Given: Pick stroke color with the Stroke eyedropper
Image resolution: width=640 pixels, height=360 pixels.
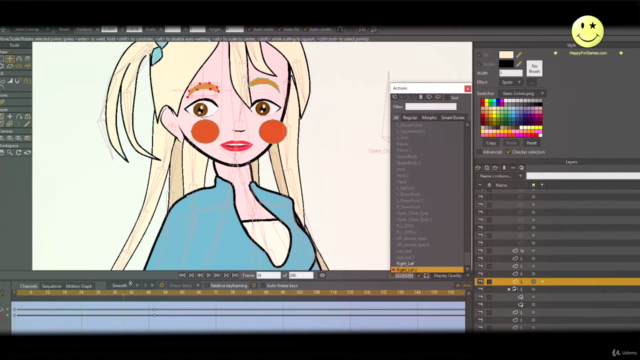Looking at the screenshot, I should coord(519,64).
